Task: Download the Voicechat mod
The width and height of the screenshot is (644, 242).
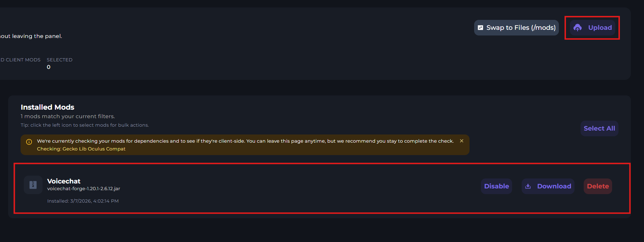Action: [x=554, y=186]
